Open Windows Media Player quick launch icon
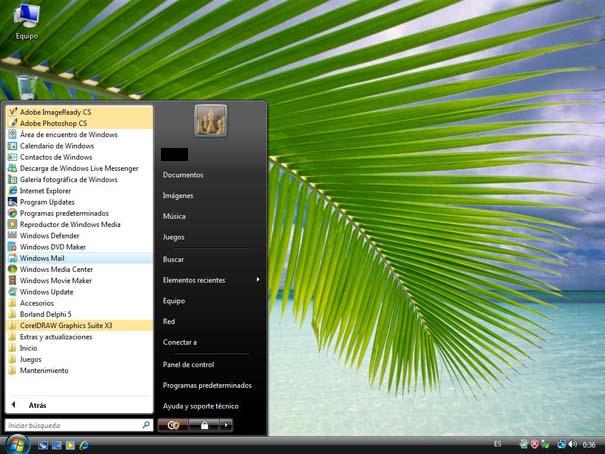Screen dimensions: 605x454 [70, 446]
